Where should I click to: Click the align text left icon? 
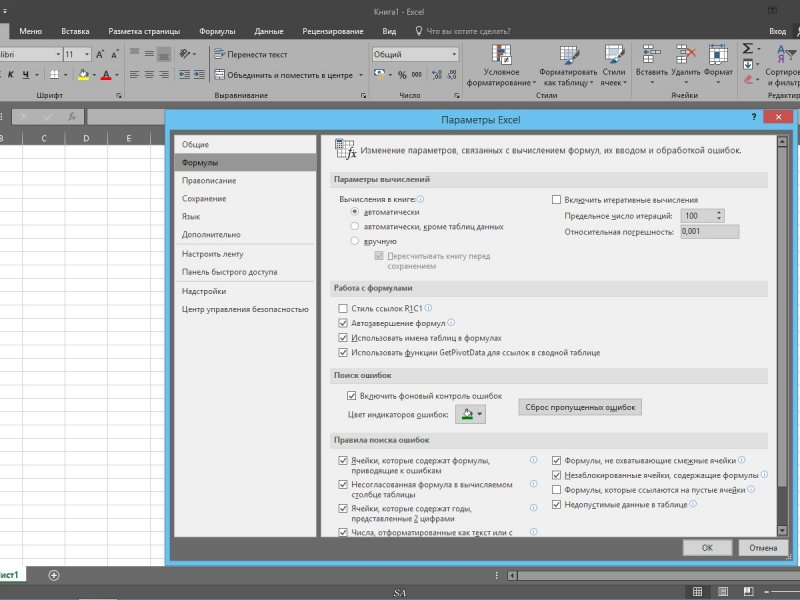click(x=134, y=74)
